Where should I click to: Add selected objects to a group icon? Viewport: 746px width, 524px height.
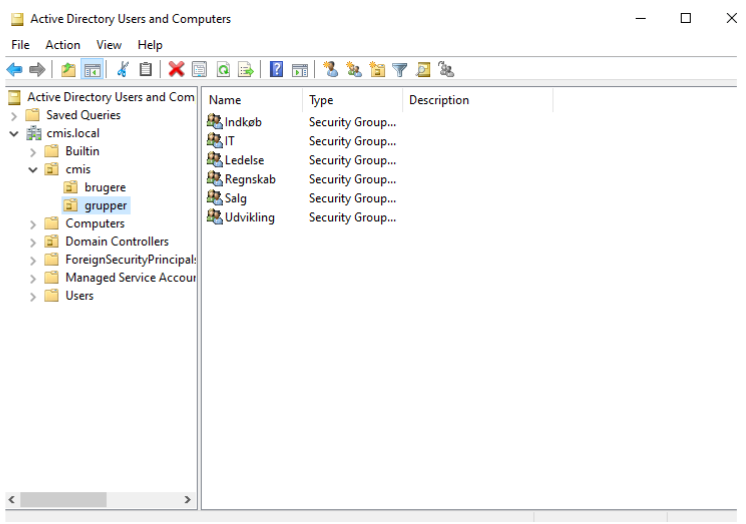coord(446,69)
